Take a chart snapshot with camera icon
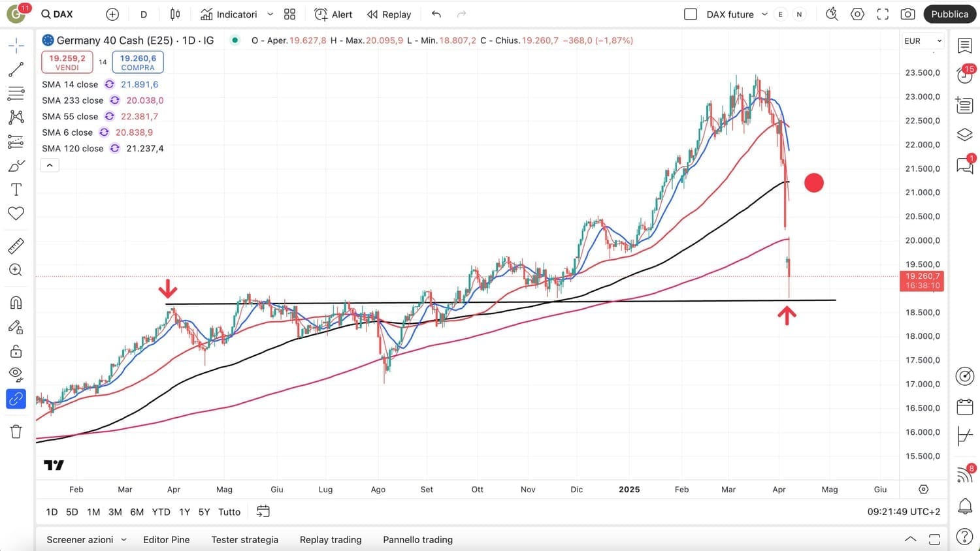The image size is (980, 551). click(907, 14)
